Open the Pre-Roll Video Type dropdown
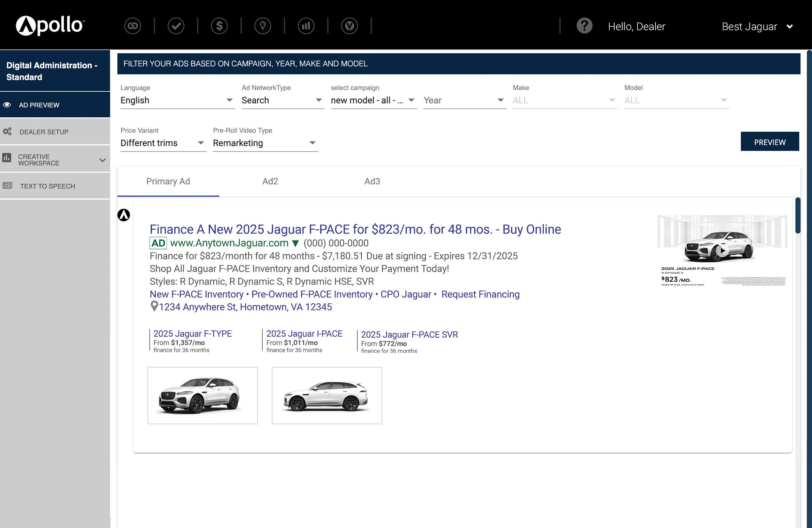 (x=265, y=143)
